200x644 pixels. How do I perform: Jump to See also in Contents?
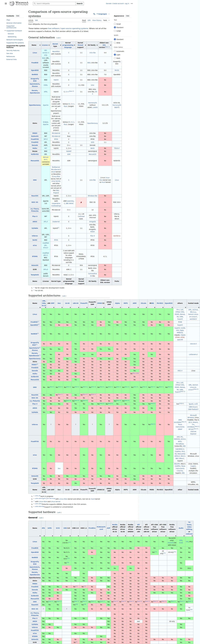(10, 53)
